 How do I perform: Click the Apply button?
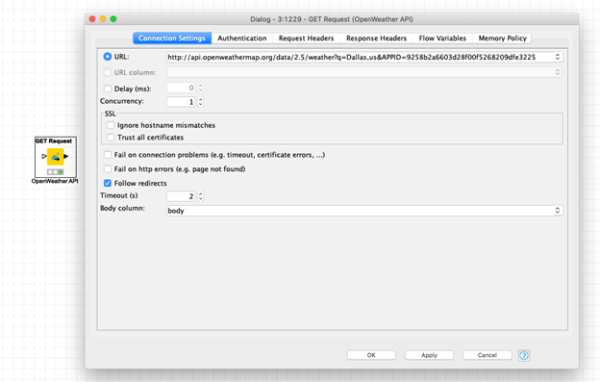click(x=429, y=355)
